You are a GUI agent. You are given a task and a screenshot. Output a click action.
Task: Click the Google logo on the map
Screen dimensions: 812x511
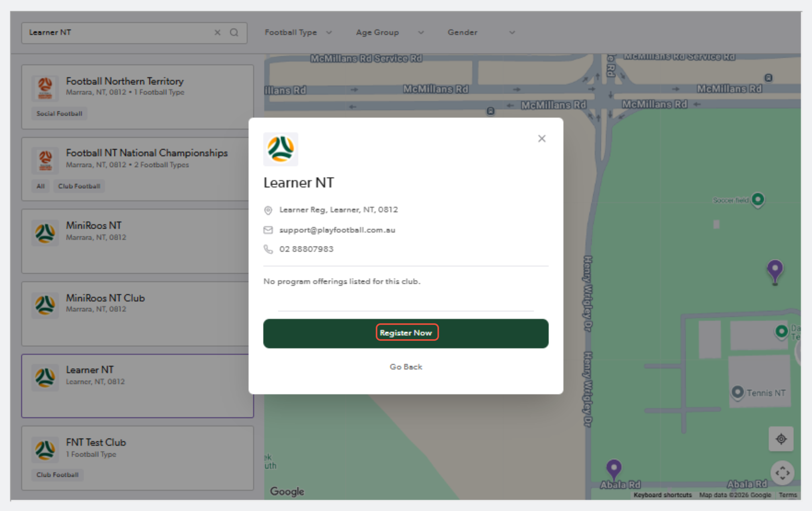287,492
